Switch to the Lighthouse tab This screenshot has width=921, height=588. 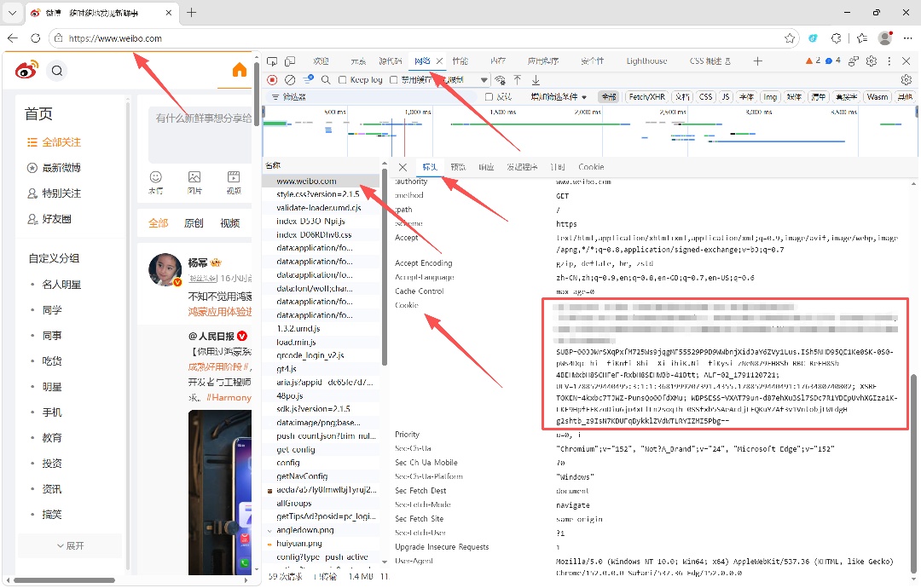646,61
